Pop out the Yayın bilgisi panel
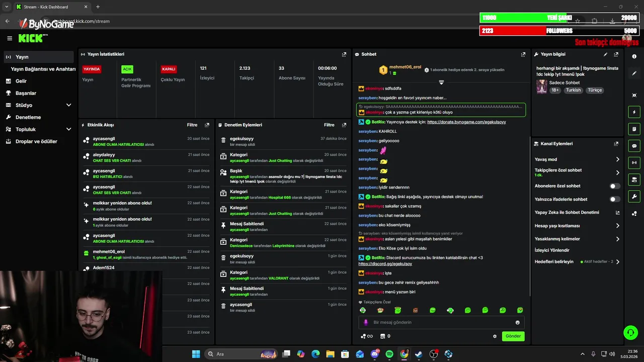Image resolution: width=644 pixels, height=362 pixels. click(616, 54)
